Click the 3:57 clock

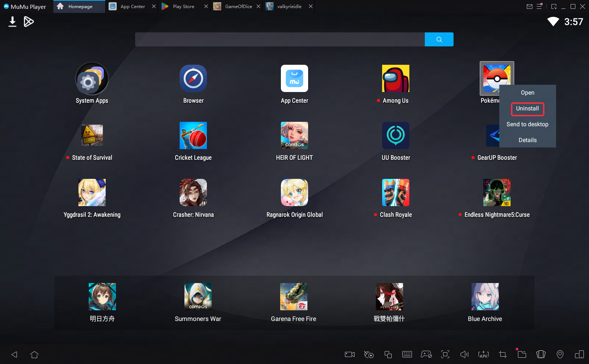pyautogui.click(x=574, y=22)
